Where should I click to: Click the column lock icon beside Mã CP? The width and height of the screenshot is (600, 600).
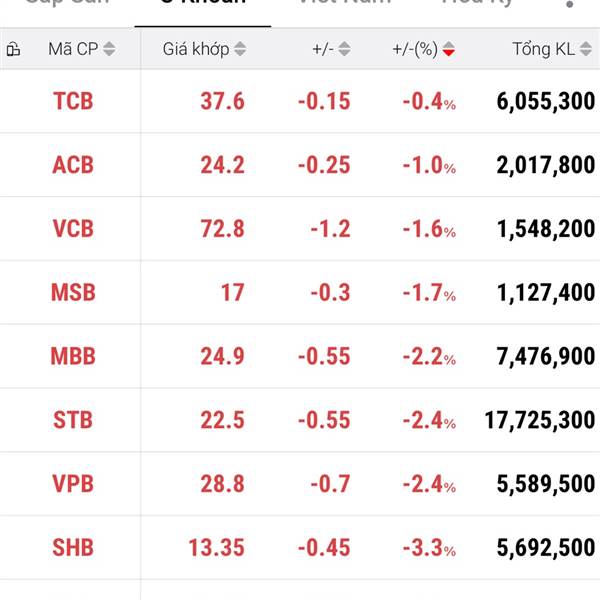pos(13,49)
